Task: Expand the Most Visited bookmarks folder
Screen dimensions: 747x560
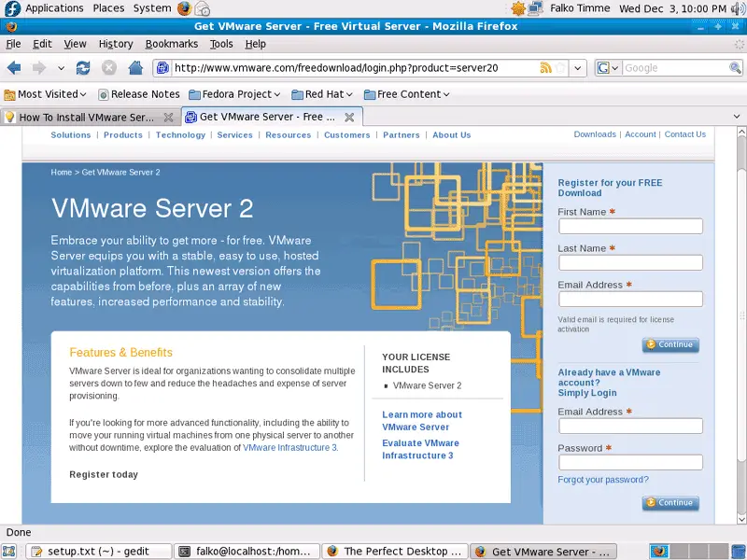Action: pyautogui.click(x=45, y=94)
